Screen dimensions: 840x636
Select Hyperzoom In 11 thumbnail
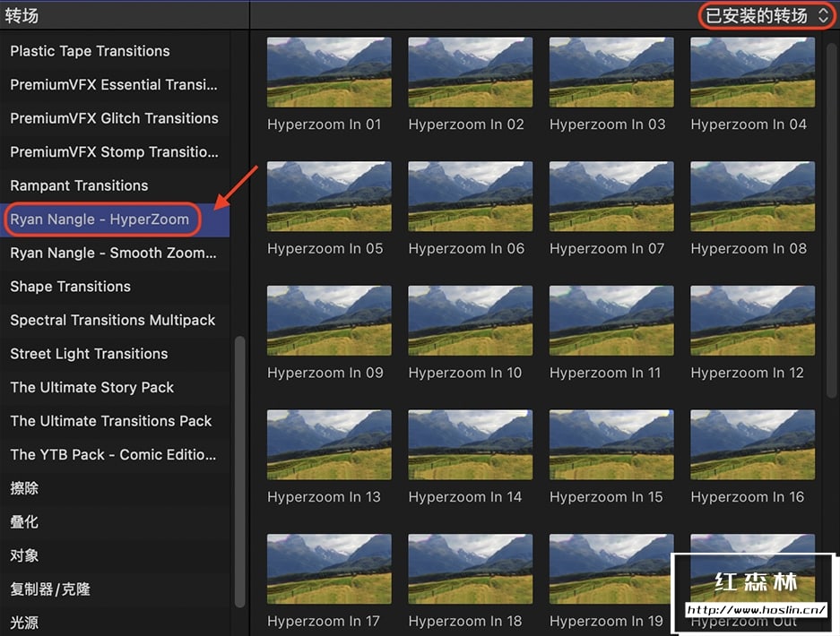[x=611, y=320]
